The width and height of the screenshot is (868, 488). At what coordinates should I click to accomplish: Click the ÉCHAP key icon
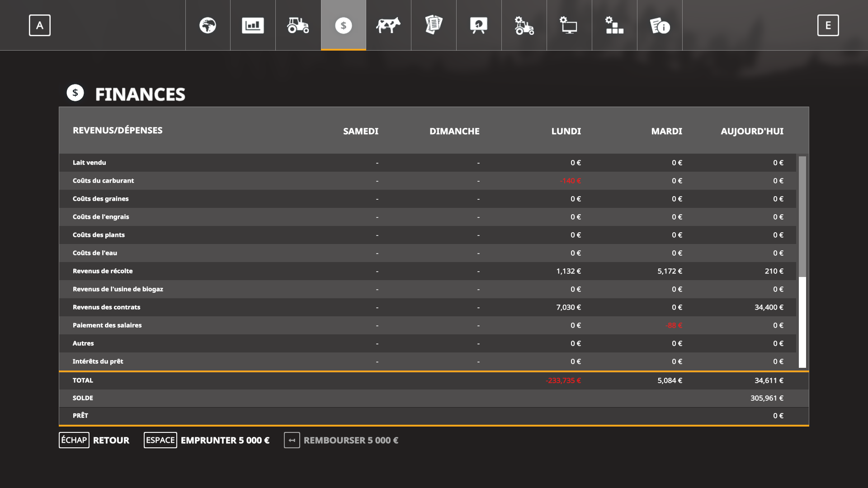74,440
